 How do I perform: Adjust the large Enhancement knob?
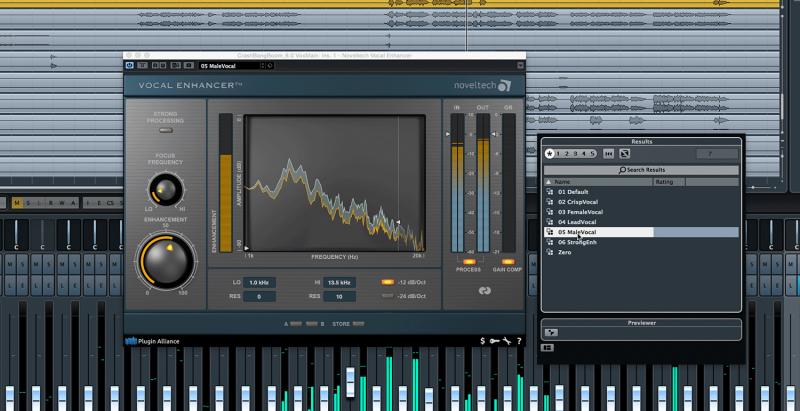coord(165,261)
